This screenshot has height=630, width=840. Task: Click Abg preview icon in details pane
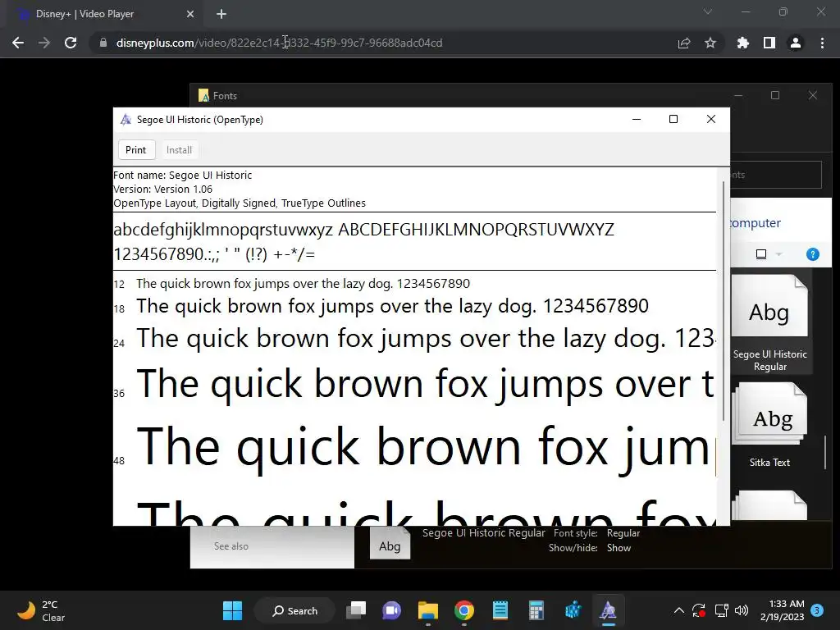click(x=390, y=543)
